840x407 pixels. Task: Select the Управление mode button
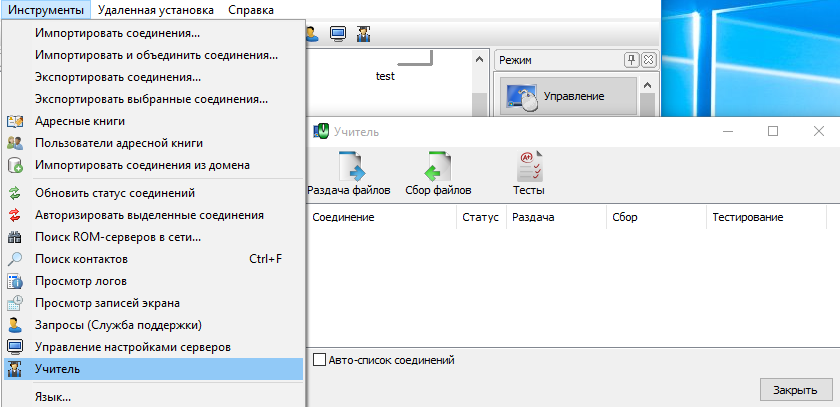[x=568, y=96]
